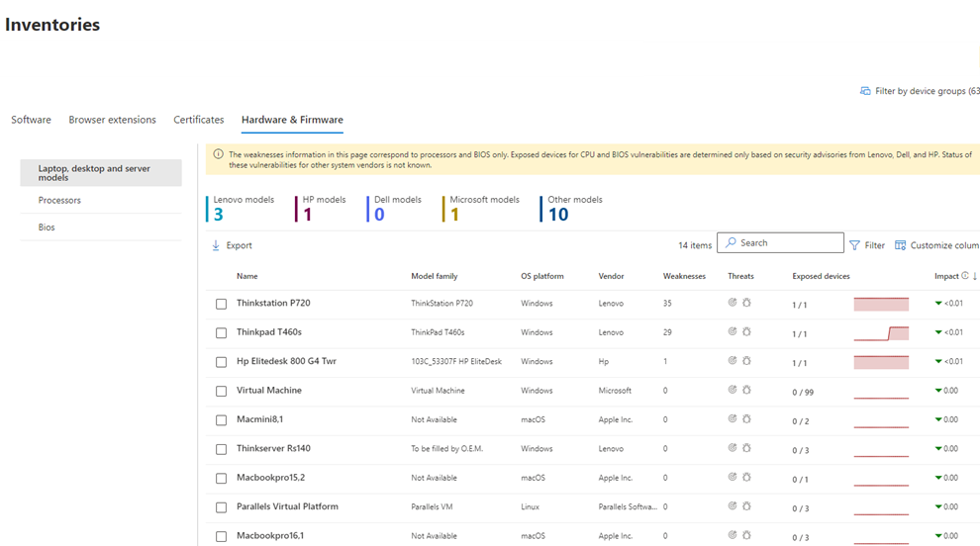Viewport: 980px width, 546px height.
Task: Click the bug icon for Thinkpad T460s
Action: click(x=746, y=332)
